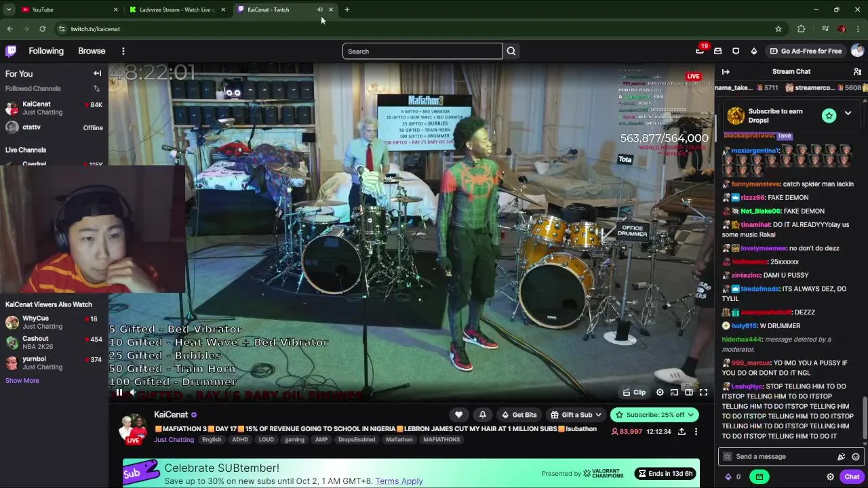Viewport: 868px width, 488px height.
Task: Click the Terms Apply link
Action: 399,481
